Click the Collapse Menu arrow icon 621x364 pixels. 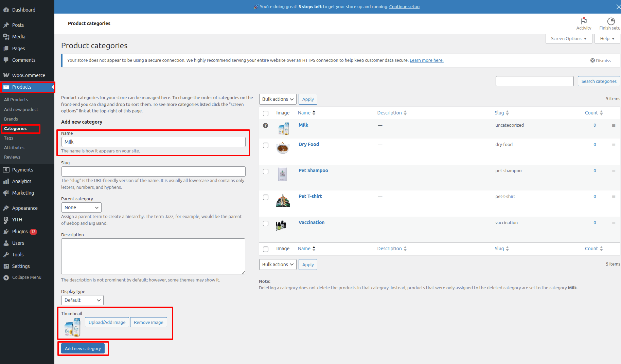pyautogui.click(x=6, y=278)
